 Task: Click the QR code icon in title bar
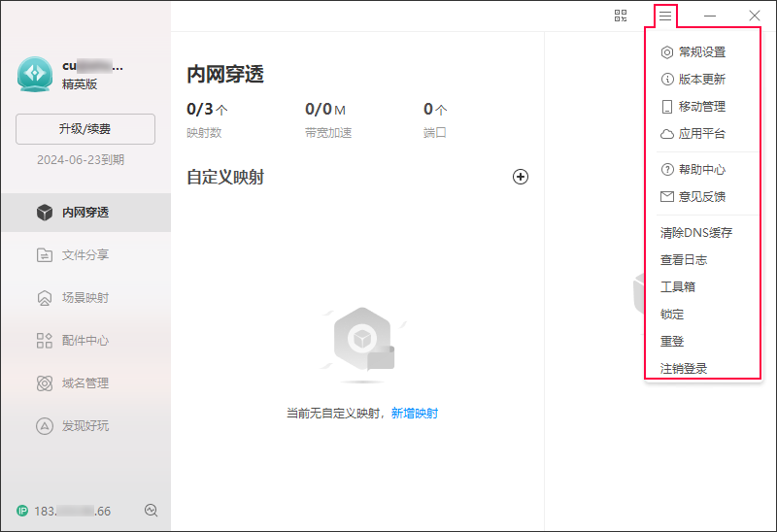coord(621,16)
